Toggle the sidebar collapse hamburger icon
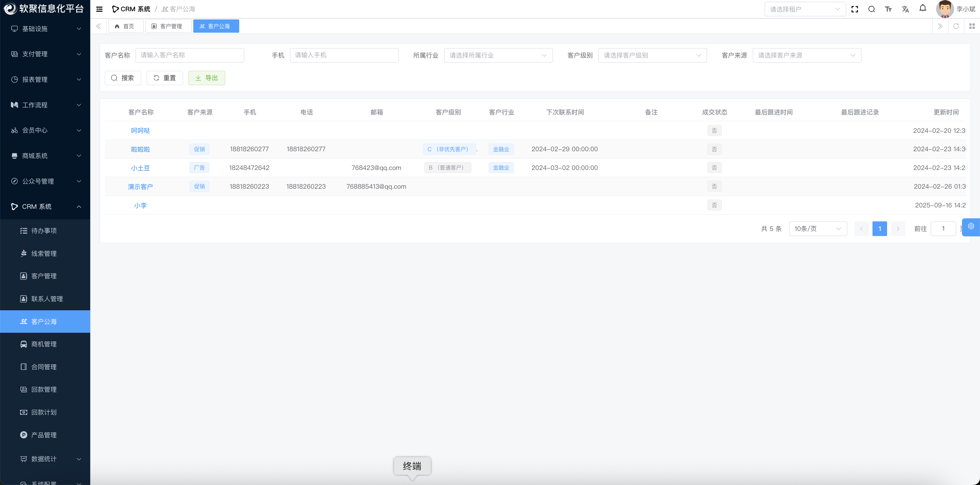This screenshot has width=980, height=485. (99, 9)
